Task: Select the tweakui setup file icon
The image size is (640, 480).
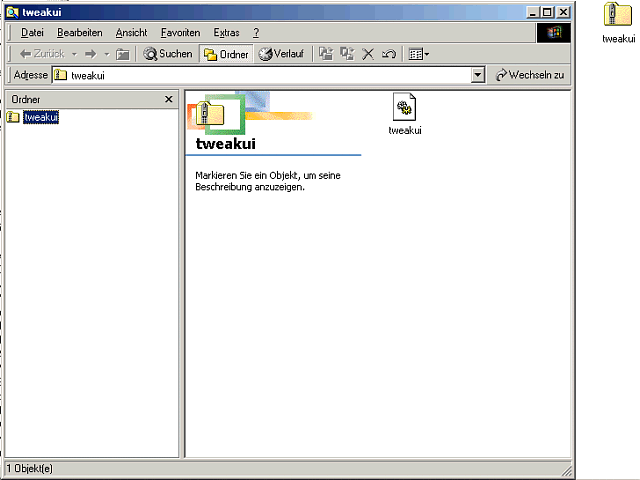Action: [x=404, y=114]
